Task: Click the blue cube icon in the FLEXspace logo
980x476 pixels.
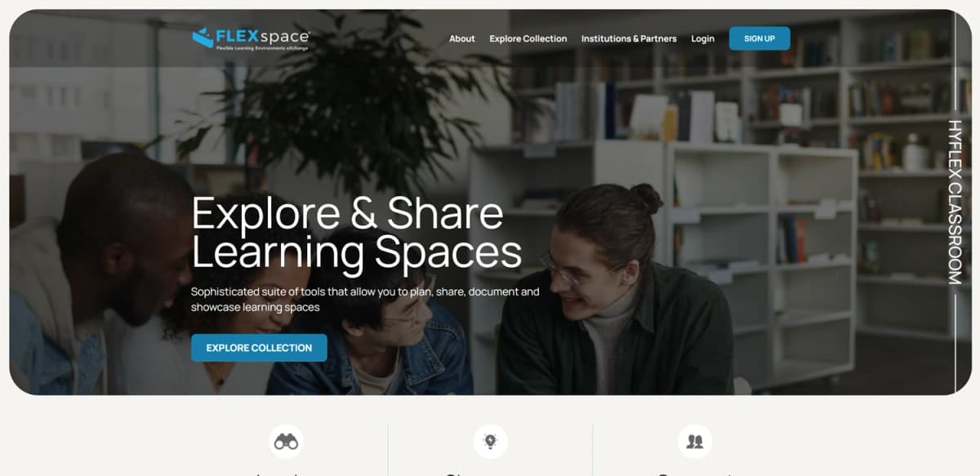Action: pyautogui.click(x=203, y=38)
